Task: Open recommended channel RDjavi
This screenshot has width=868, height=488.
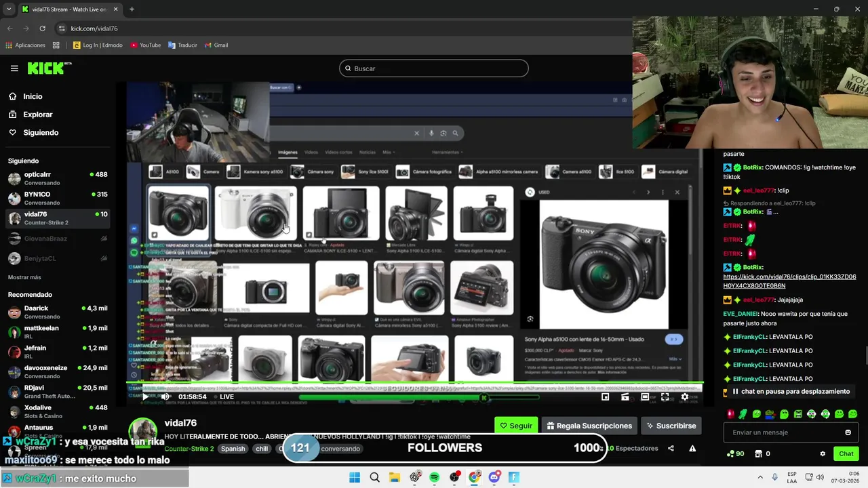Action: [58, 392]
